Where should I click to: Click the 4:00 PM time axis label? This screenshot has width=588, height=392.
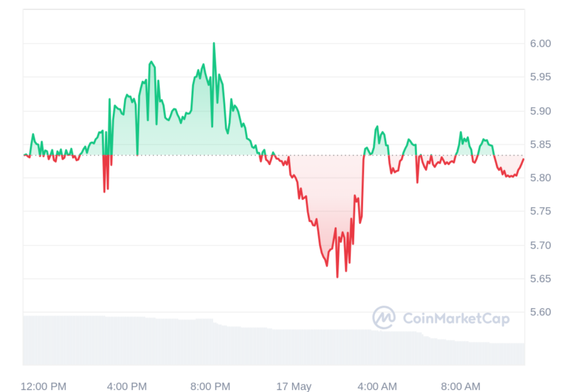point(127,386)
